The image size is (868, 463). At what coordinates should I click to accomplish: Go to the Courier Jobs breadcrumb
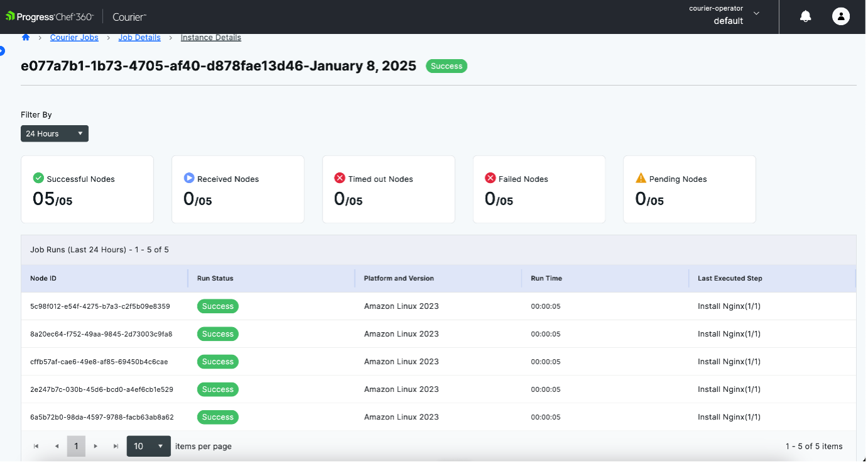click(x=74, y=37)
